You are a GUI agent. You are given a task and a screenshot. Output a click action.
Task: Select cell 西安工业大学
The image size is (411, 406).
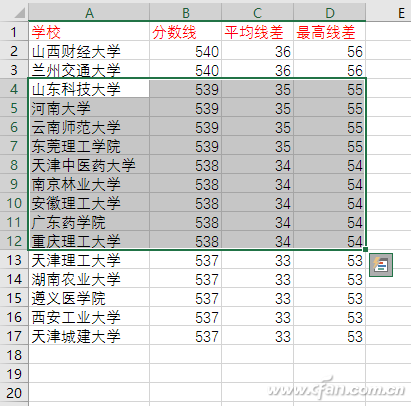point(89,317)
